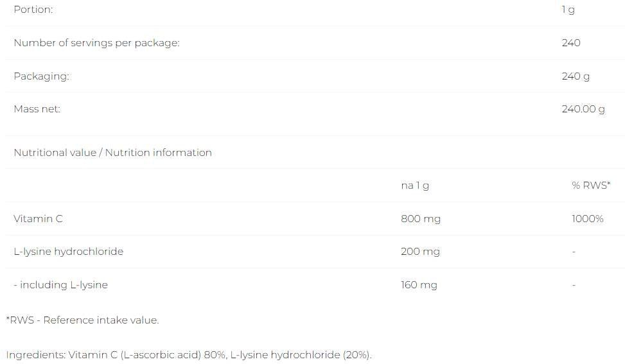The width and height of the screenshot is (625, 364).
Task: Click the 240.00 g mass value
Action: 583,109
